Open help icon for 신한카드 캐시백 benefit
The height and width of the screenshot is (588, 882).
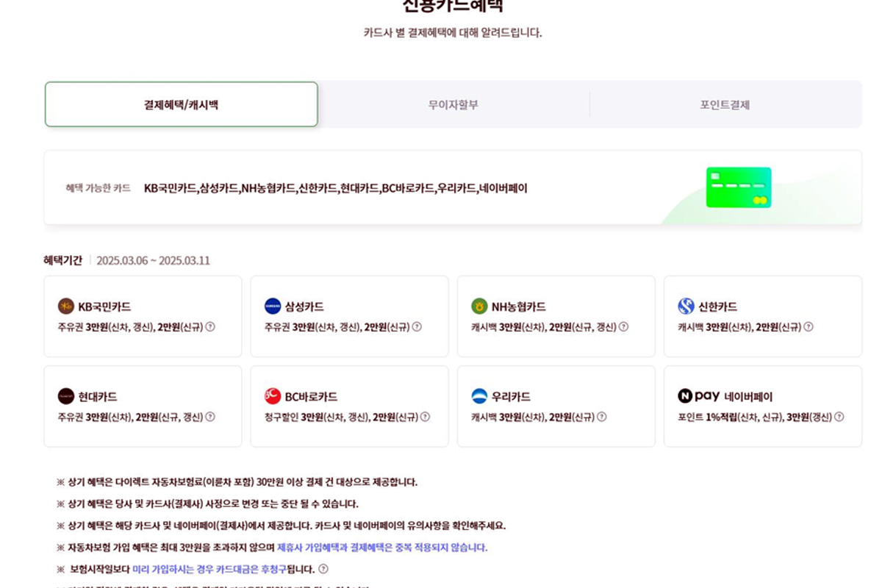click(808, 327)
